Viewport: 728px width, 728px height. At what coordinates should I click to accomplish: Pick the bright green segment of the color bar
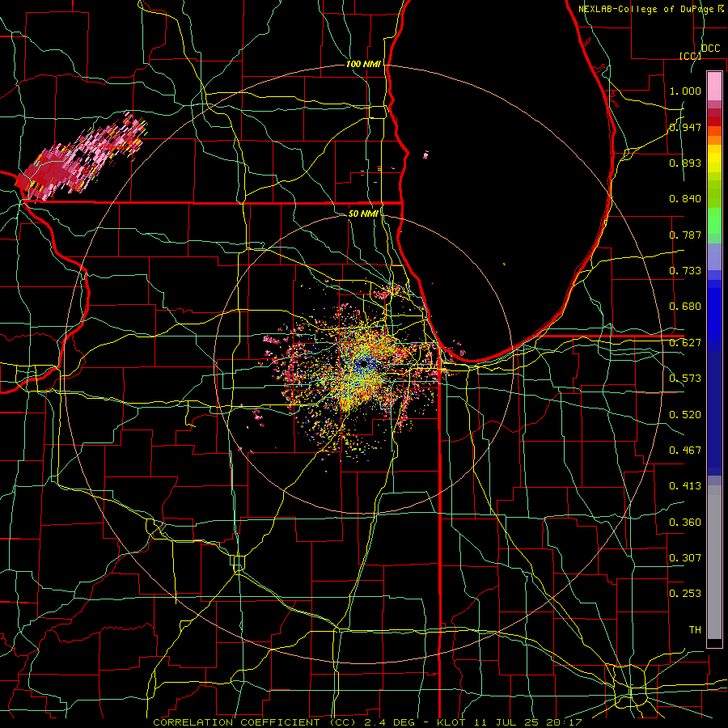pos(714,221)
